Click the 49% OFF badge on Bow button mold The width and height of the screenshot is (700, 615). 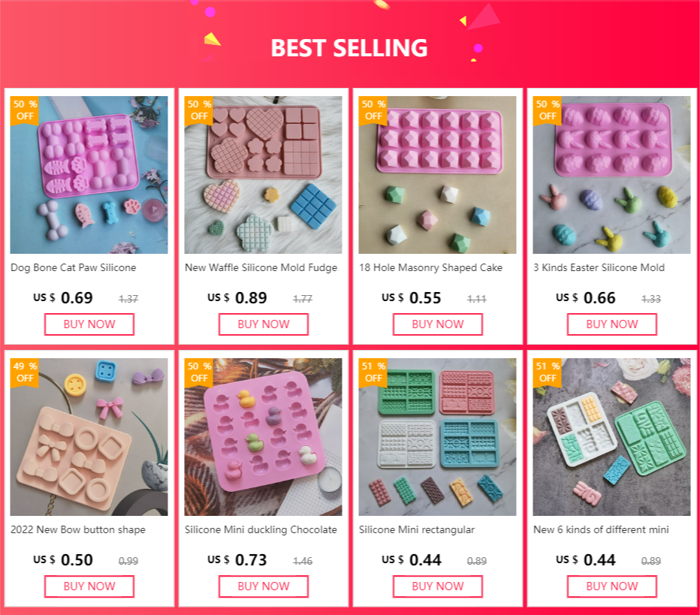click(x=25, y=372)
